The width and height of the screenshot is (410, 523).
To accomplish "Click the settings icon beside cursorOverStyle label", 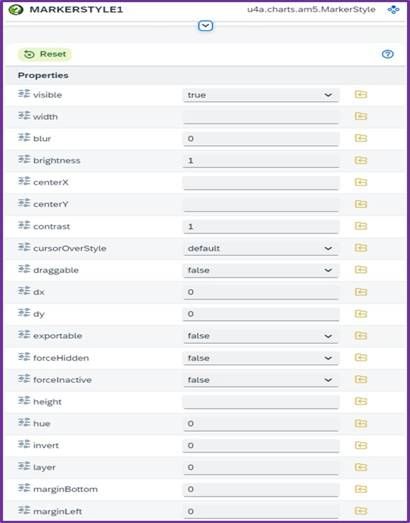I will click(x=24, y=247).
